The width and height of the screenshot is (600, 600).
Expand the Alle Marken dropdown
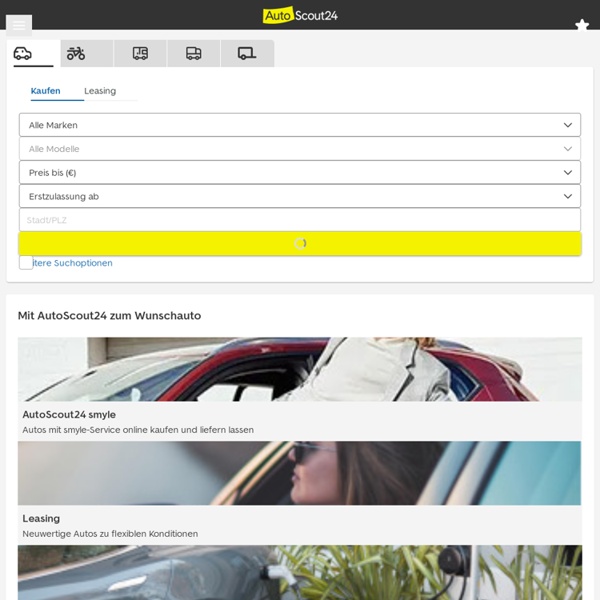pyautogui.click(x=299, y=125)
